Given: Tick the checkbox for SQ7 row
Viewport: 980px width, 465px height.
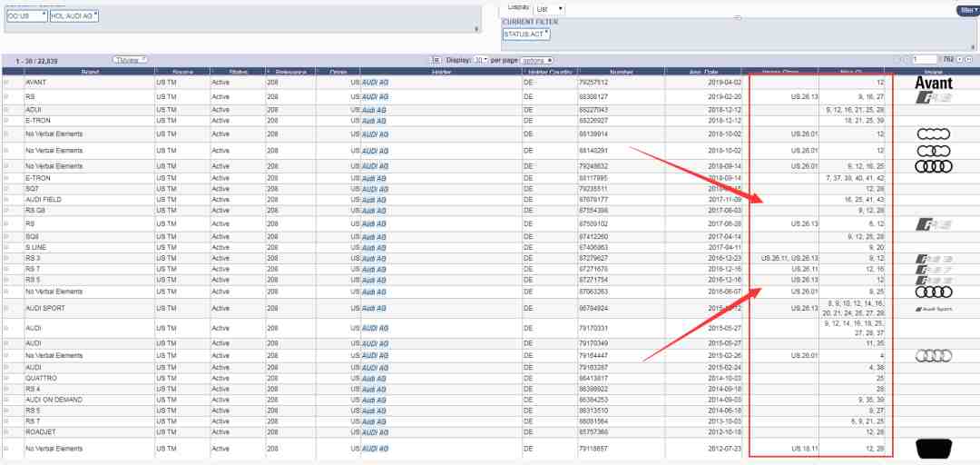Looking at the screenshot, I should point(7,188).
